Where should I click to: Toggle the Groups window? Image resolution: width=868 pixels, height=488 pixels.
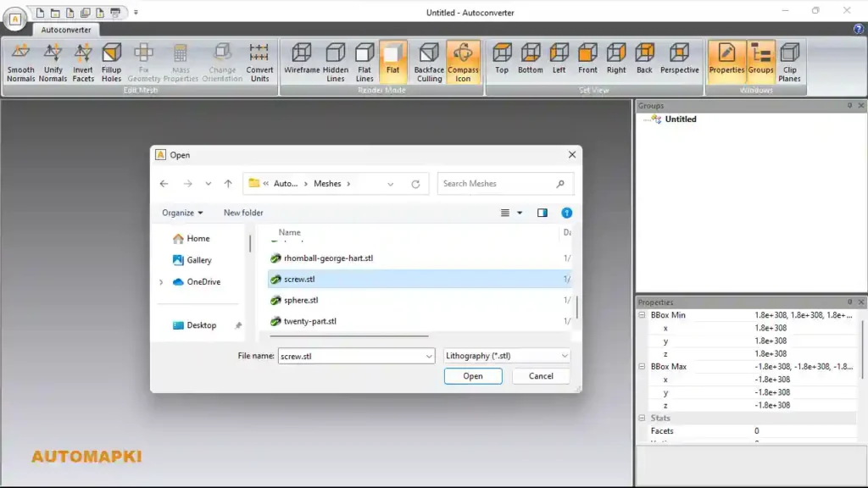click(x=760, y=63)
